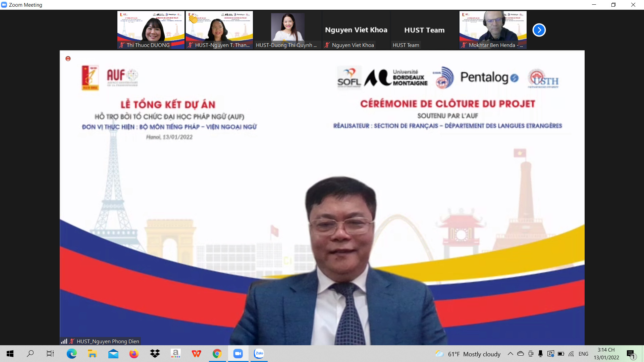Screen dimensions: 644x362
Task: Open Firefox from the taskbar
Action: tap(134, 354)
